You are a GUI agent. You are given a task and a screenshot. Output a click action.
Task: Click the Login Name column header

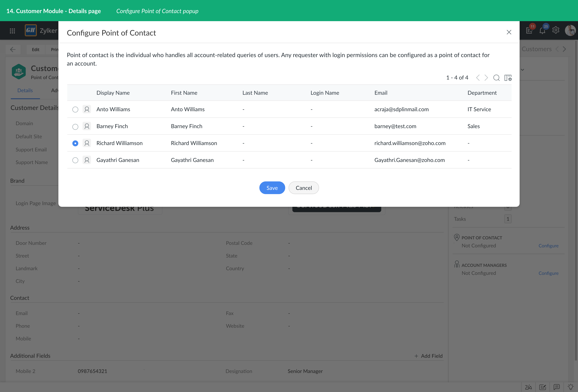point(325,93)
